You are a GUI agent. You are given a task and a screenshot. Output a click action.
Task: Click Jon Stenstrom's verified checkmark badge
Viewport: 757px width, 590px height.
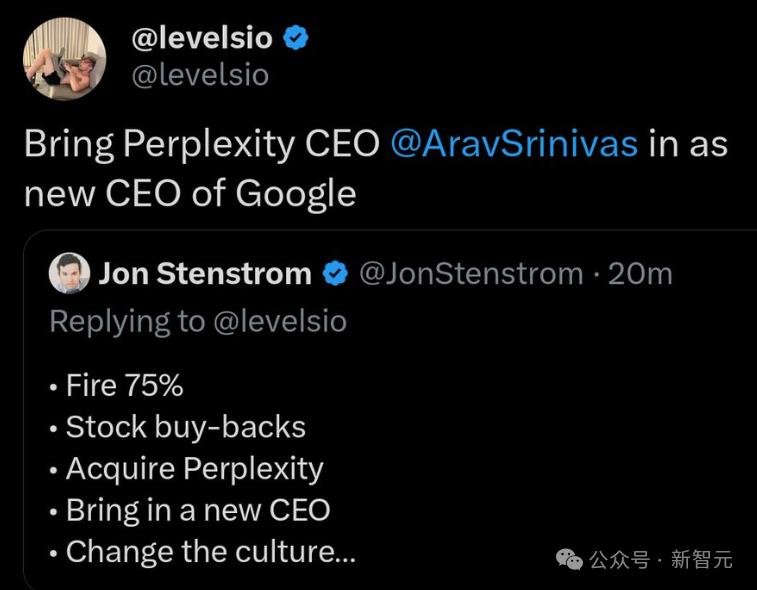pos(335,274)
